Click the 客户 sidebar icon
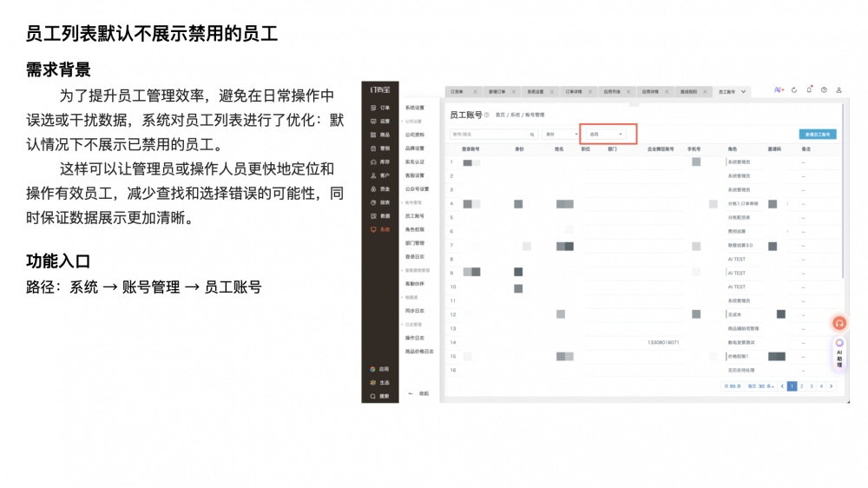 [x=373, y=175]
